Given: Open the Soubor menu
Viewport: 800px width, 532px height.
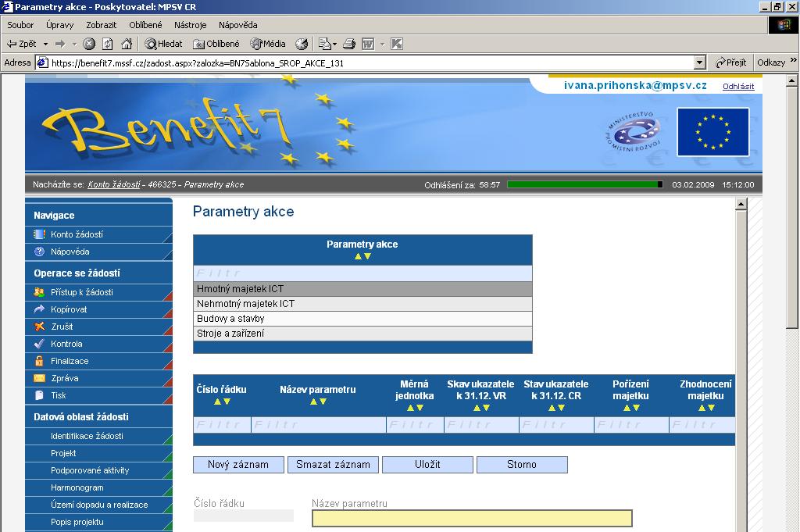Looking at the screenshot, I should (x=20, y=25).
